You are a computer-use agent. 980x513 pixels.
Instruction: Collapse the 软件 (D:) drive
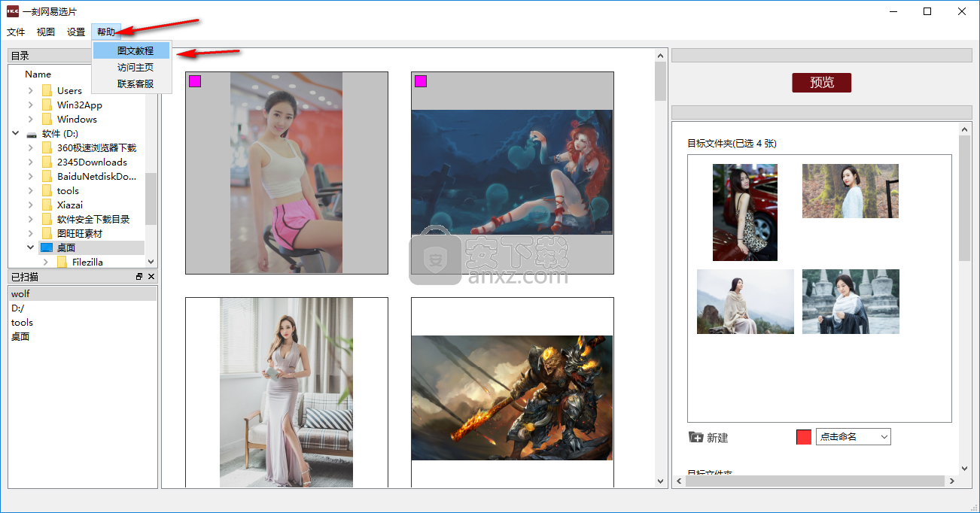(x=15, y=134)
